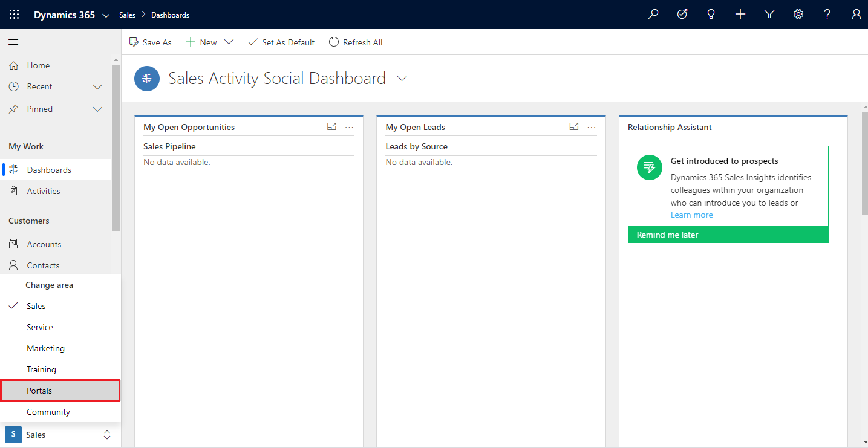Select the checked Sales area
The height and width of the screenshot is (448, 868).
tap(60, 306)
